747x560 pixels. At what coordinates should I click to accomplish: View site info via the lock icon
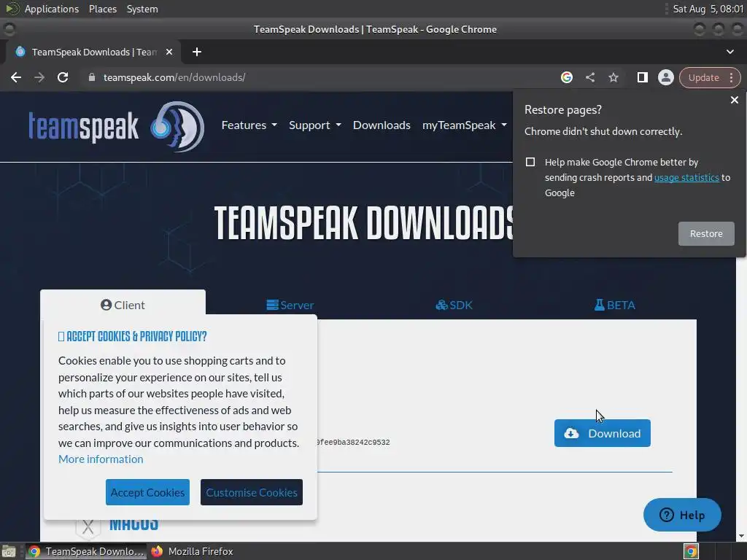pyautogui.click(x=92, y=77)
